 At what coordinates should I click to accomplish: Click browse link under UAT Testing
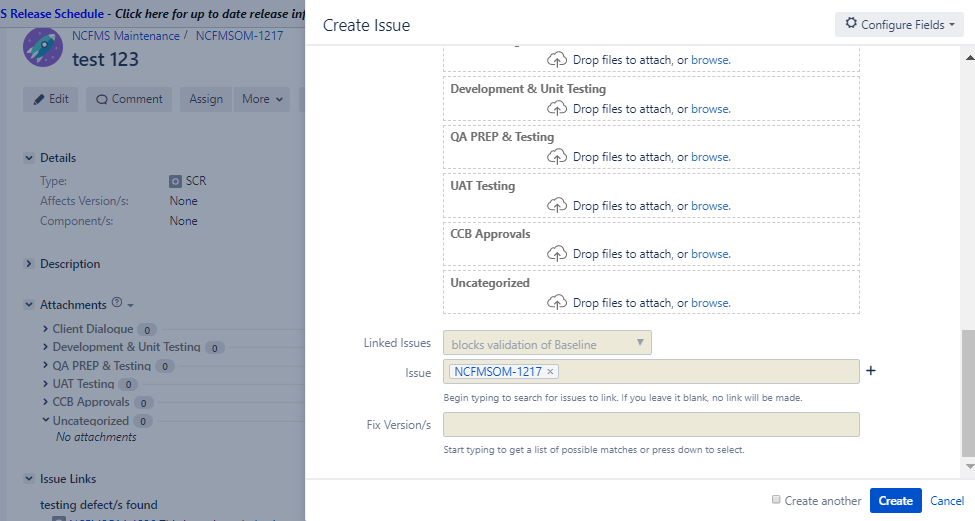click(x=711, y=206)
